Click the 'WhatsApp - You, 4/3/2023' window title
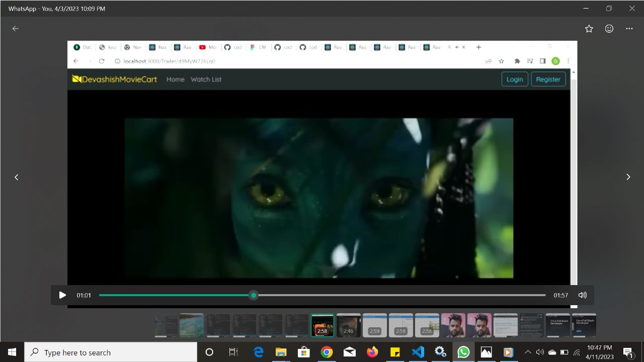The image size is (644, 362). click(x=57, y=9)
